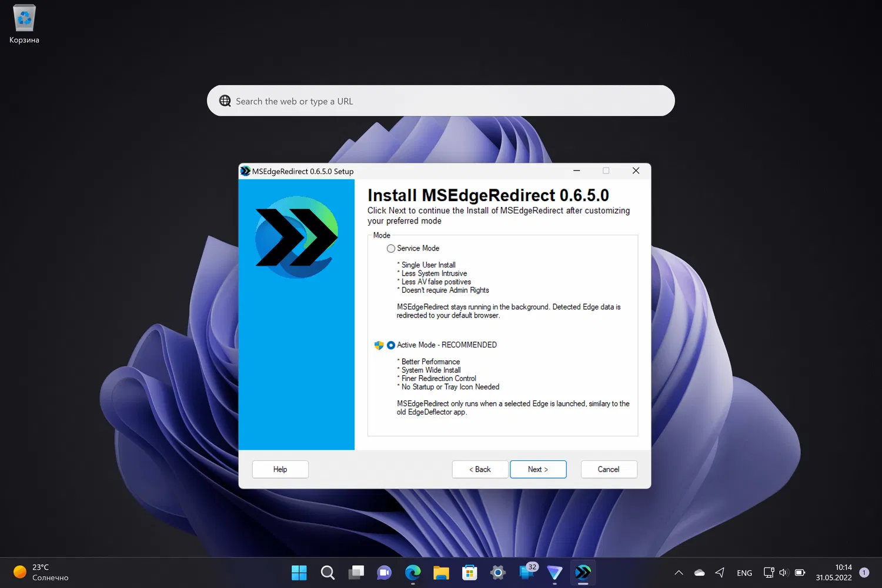Minimize the MSEdgeRedirect Setup window
This screenshot has height=588, width=882.
[x=577, y=171]
